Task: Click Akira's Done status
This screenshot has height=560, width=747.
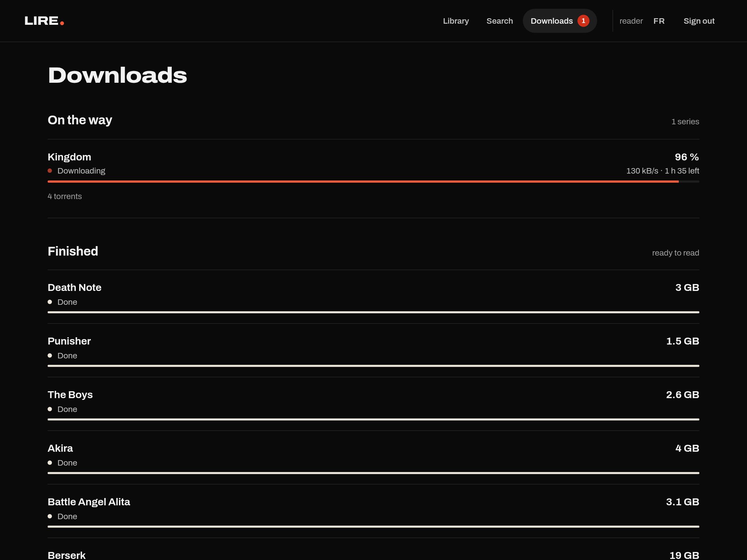Action: 67,463
